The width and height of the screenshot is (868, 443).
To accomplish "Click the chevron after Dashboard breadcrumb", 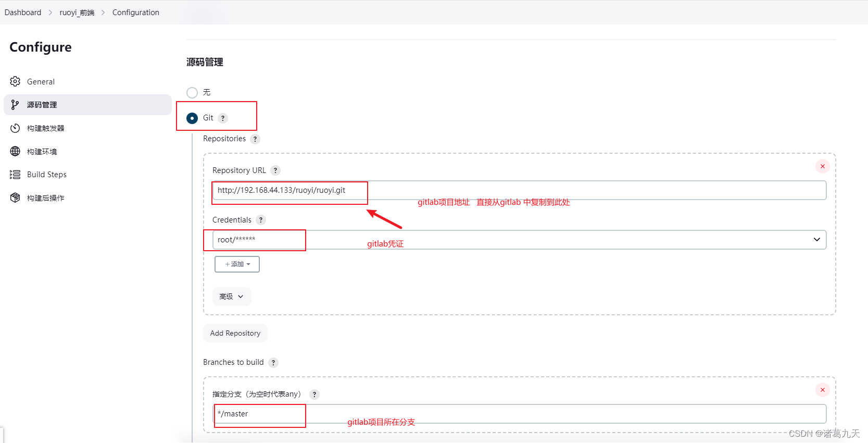I will coord(51,13).
